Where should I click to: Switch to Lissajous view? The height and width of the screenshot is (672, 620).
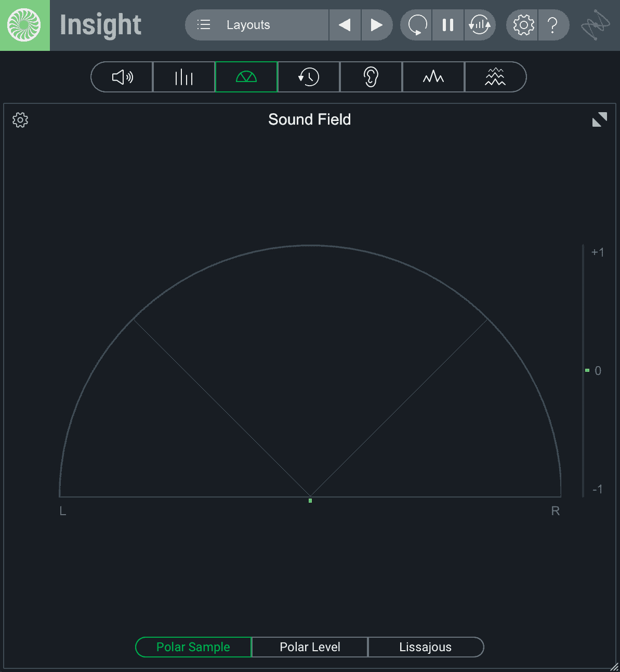point(426,647)
